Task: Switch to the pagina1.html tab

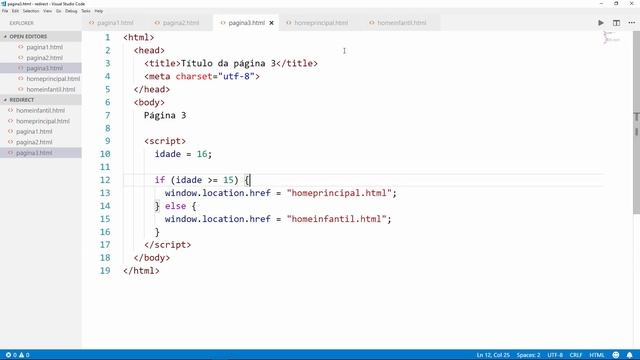Action: tap(115, 23)
